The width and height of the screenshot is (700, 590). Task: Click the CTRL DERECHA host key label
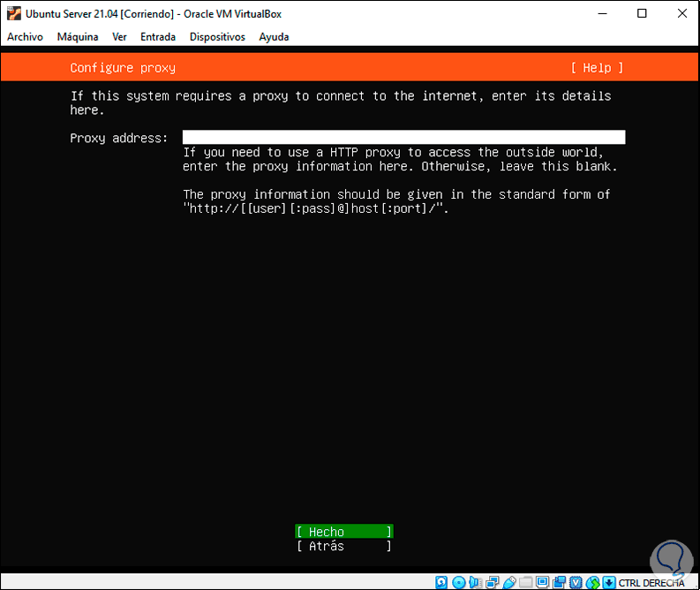point(651,582)
